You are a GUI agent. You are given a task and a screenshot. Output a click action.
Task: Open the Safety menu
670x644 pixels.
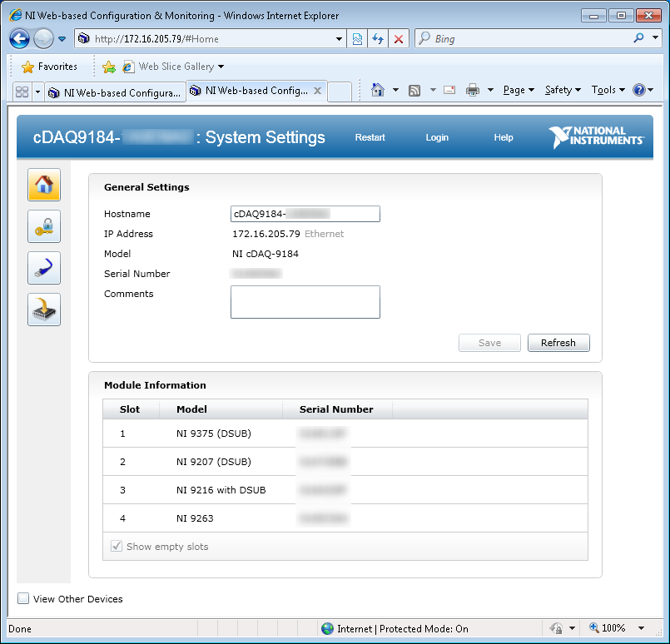point(563,90)
